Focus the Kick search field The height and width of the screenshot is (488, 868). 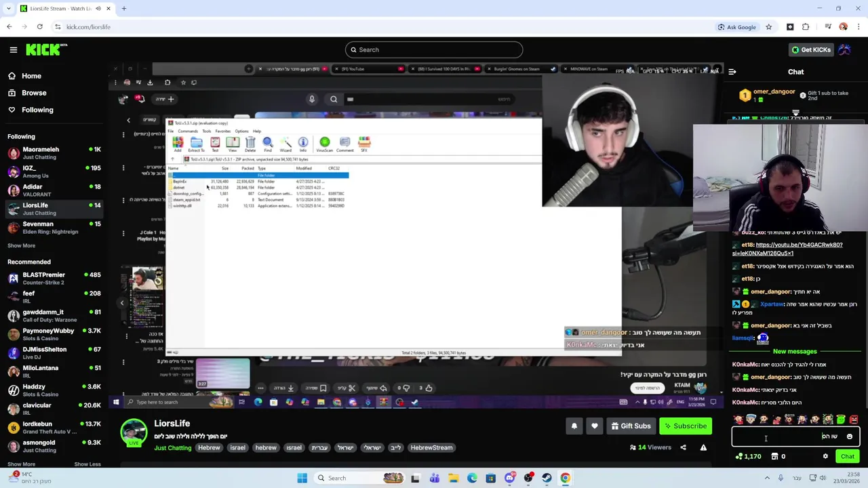434,49
